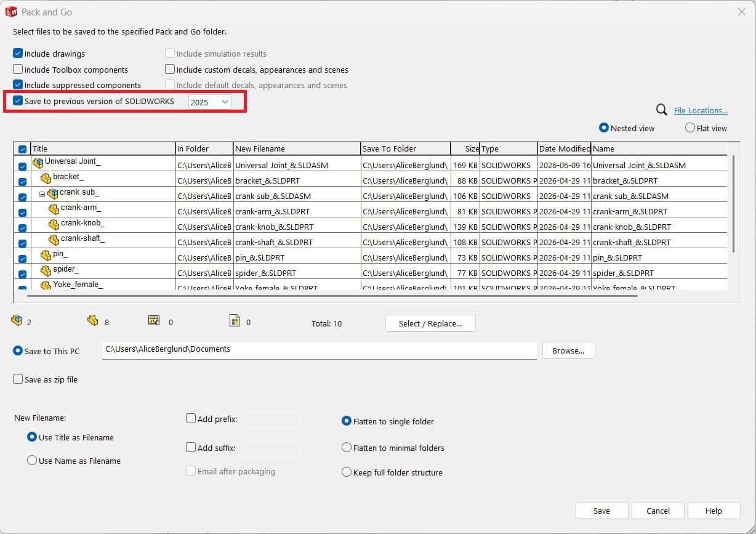Click the Title column header
The image size is (756, 534).
tap(103, 148)
